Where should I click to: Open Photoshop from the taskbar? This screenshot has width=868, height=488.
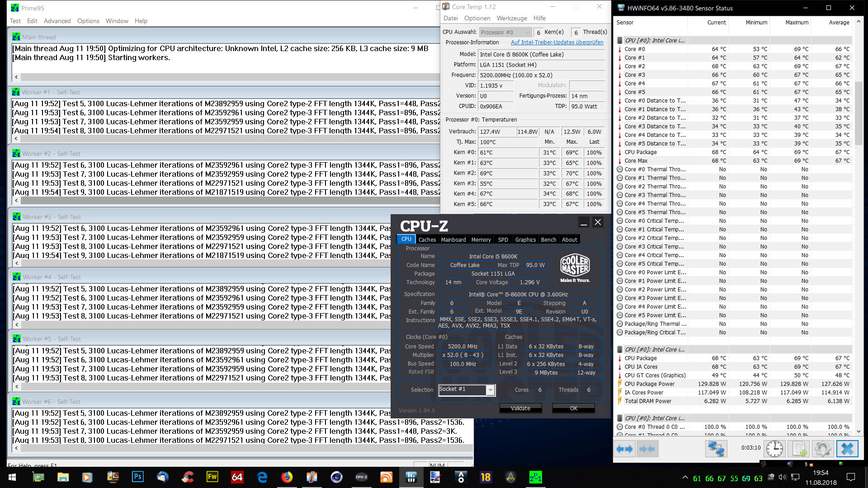tap(137, 477)
